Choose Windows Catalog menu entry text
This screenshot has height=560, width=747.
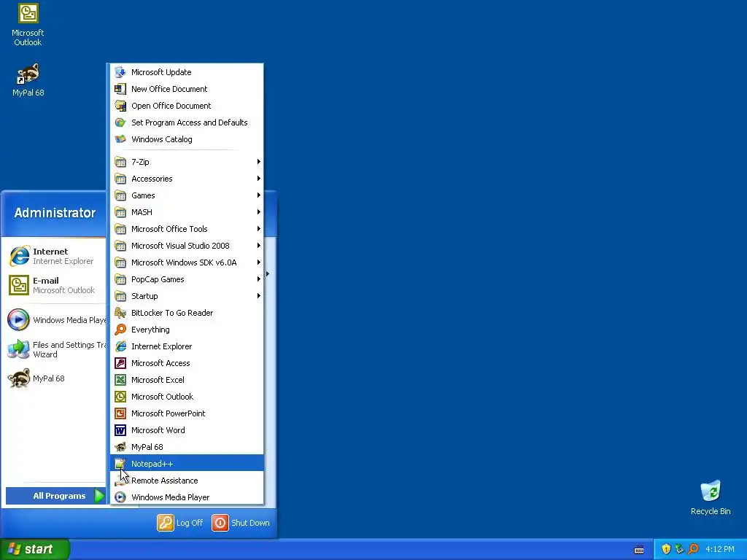click(162, 139)
